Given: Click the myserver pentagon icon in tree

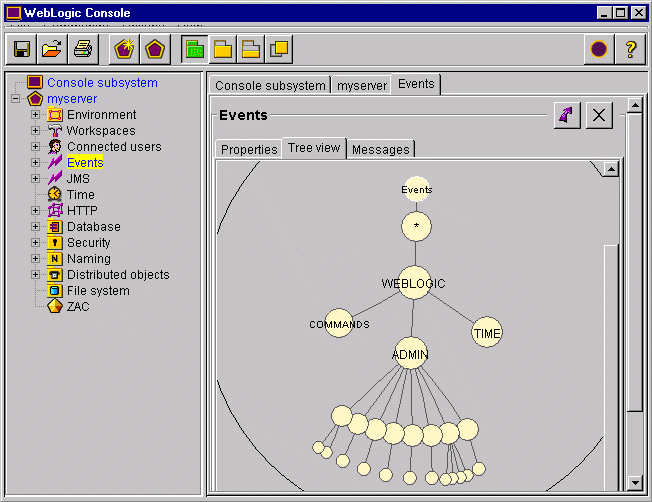Looking at the screenshot, I should [35, 99].
